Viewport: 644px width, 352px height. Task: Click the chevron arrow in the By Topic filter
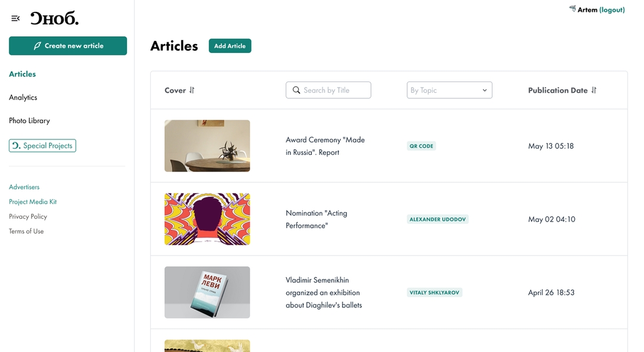click(485, 91)
